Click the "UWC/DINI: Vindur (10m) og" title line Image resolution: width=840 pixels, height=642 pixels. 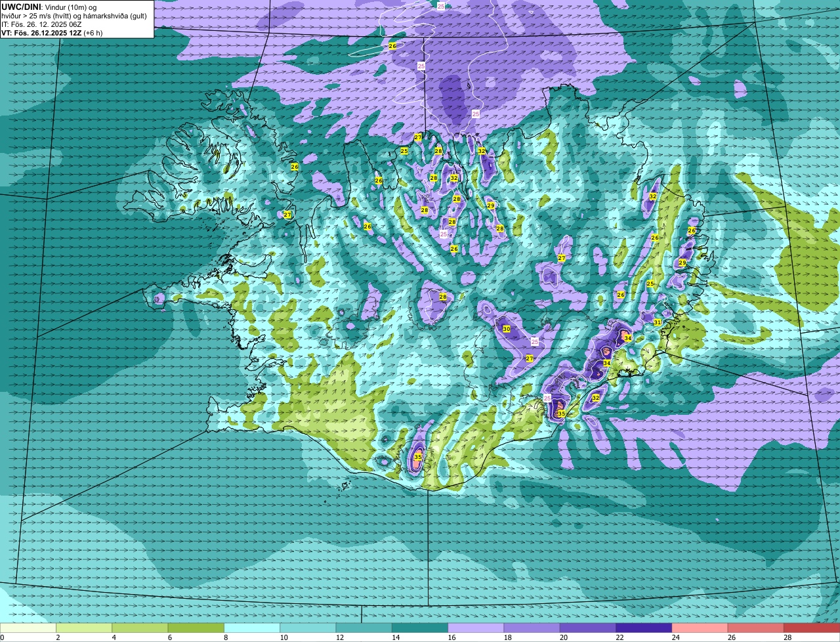tap(49, 7)
